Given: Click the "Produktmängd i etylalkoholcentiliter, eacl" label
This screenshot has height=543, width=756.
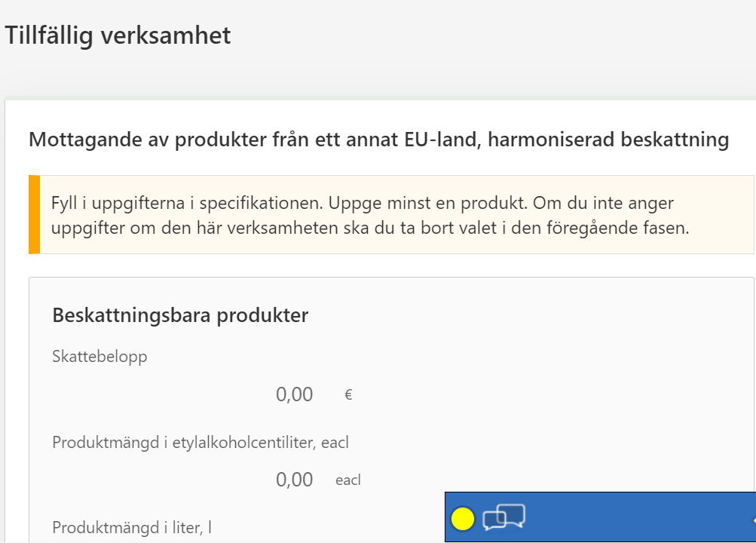Looking at the screenshot, I should [200, 443].
